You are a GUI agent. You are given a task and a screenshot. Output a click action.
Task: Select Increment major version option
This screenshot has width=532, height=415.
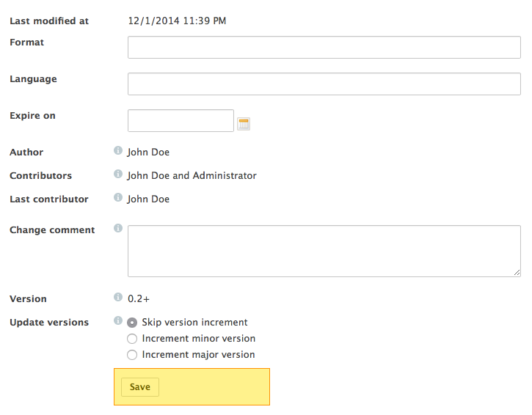coord(132,355)
